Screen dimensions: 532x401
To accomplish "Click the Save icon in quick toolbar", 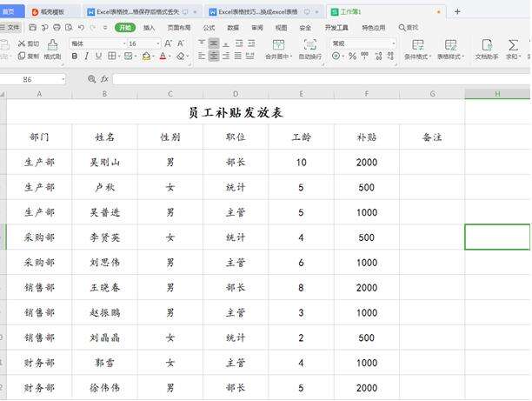I will click(x=32, y=28).
